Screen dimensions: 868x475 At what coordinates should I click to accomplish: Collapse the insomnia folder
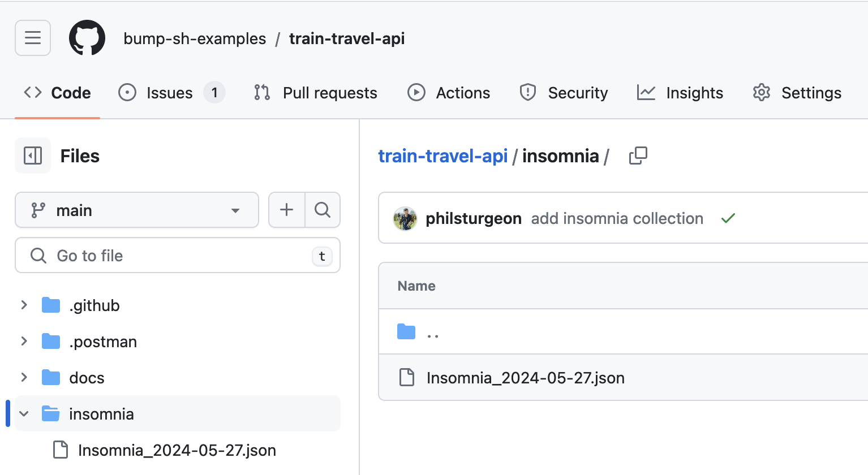(x=24, y=414)
